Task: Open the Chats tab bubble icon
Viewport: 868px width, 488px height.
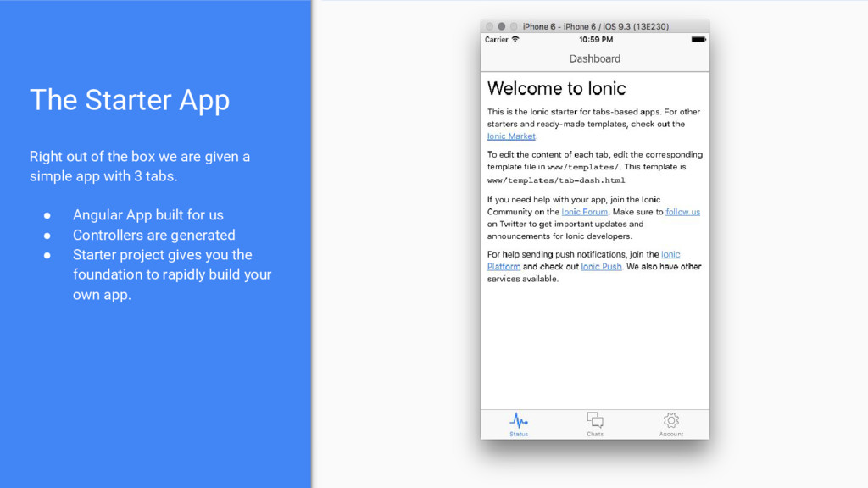Action: tap(595, 420)
